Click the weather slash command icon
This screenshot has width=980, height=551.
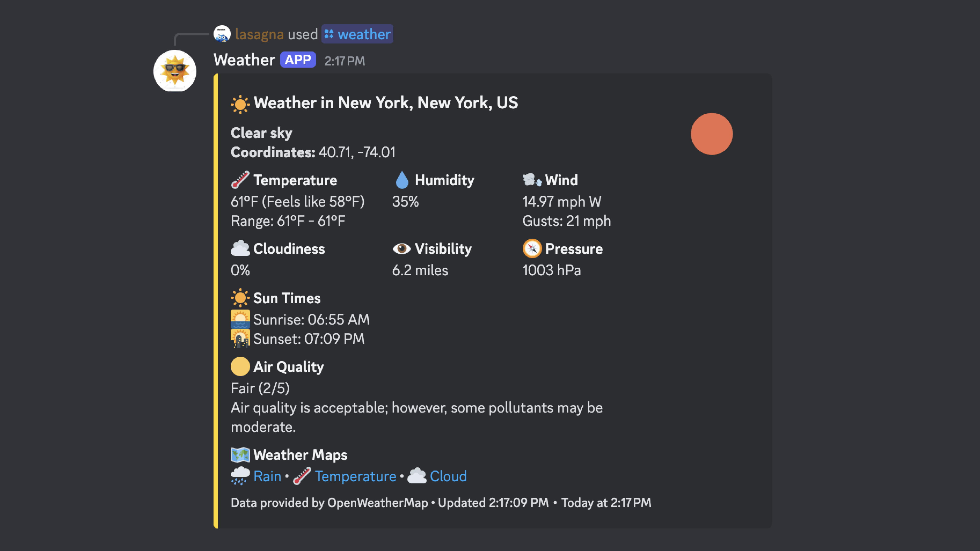(x=329, y=34)
